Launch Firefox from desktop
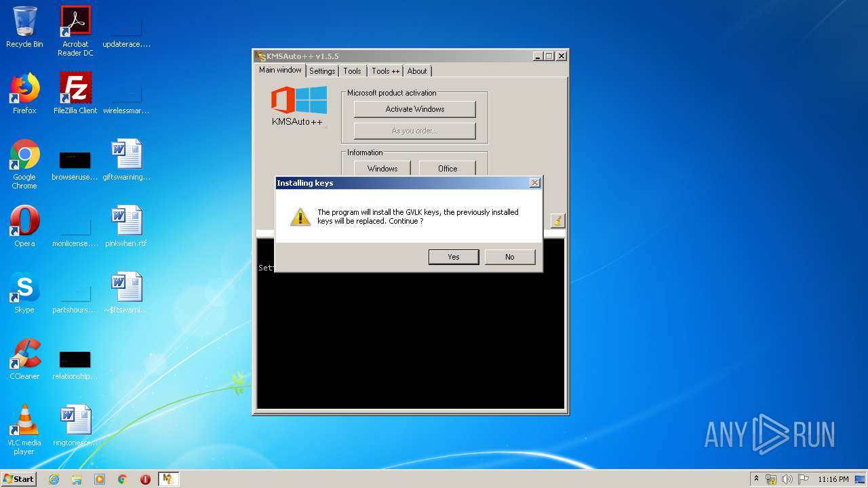The image size is (868, 488). 24,94
